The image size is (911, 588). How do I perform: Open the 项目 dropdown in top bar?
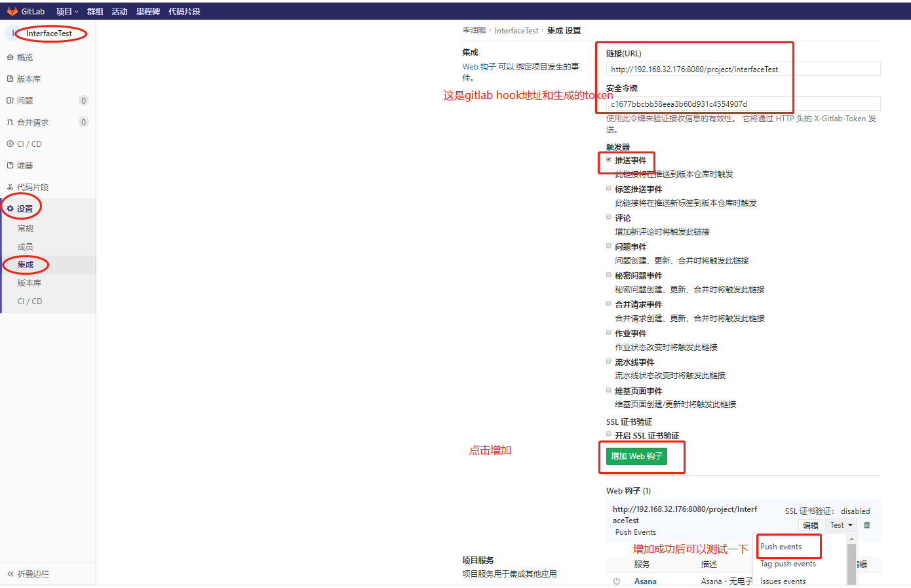tap(67, 12)
